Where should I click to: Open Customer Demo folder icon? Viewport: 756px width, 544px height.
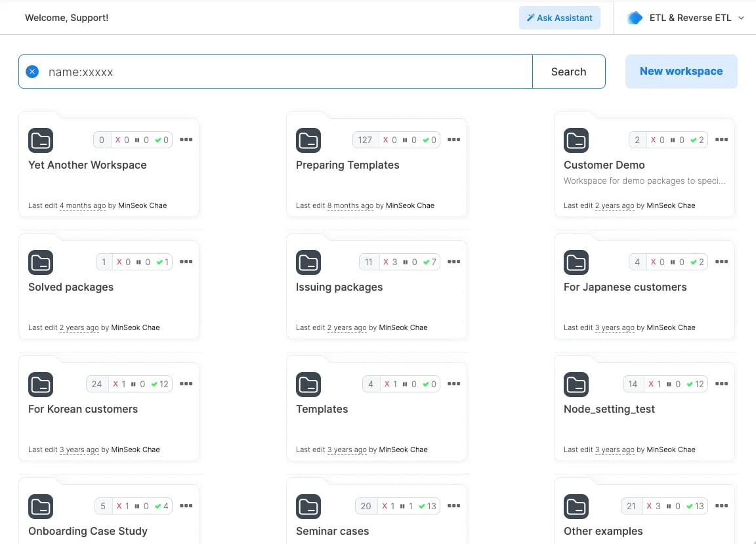[576, 140]
